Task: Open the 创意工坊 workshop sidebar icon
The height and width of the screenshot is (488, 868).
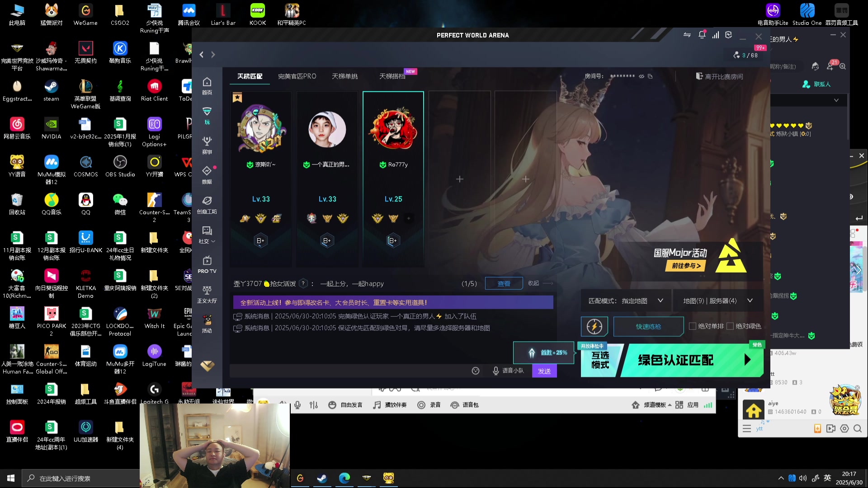Action: [207, 205]
